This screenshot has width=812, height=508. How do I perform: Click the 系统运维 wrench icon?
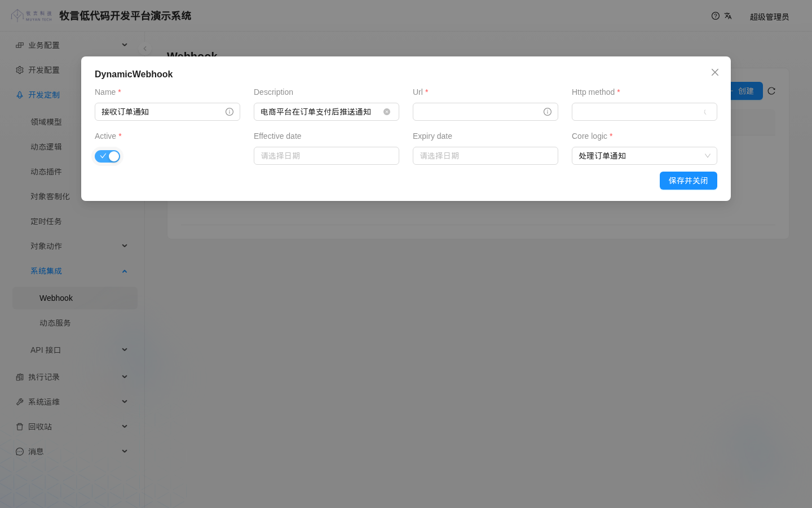click(20, 402)
